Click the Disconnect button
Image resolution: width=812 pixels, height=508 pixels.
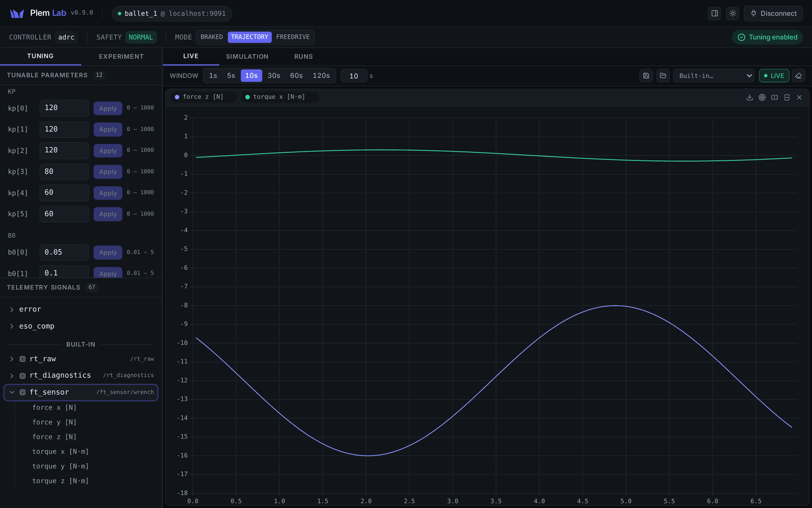pyautogui.click(x=773, y=14)
